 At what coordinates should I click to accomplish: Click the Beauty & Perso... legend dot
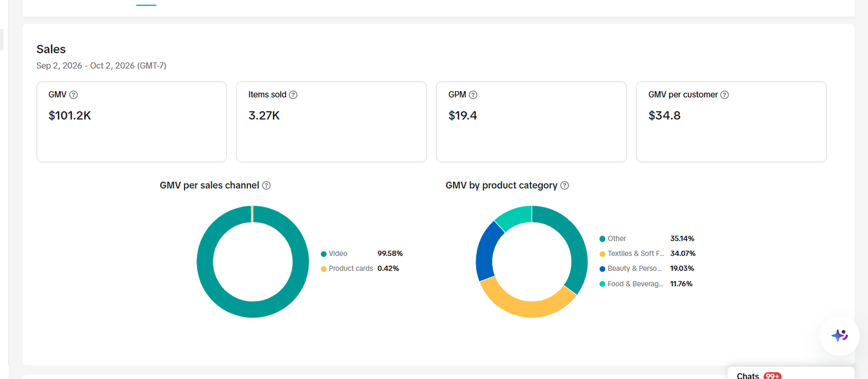(602, 269)
